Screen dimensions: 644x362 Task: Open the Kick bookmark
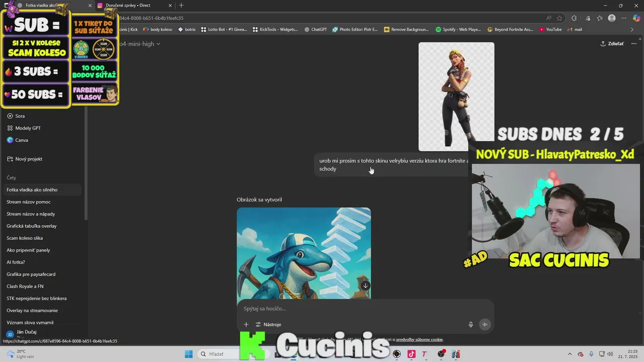coord(128,30)
